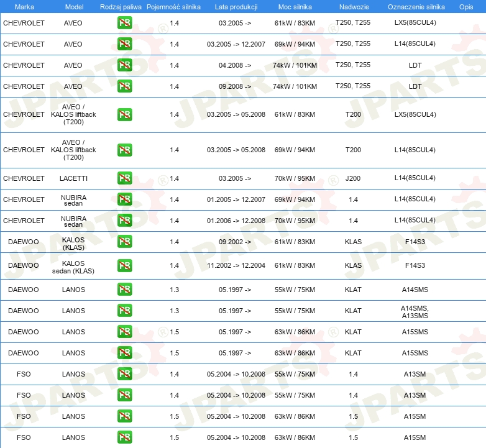The image size is (486, 448).
Task: Select the J200 body cell
Action: pos(353,178)
